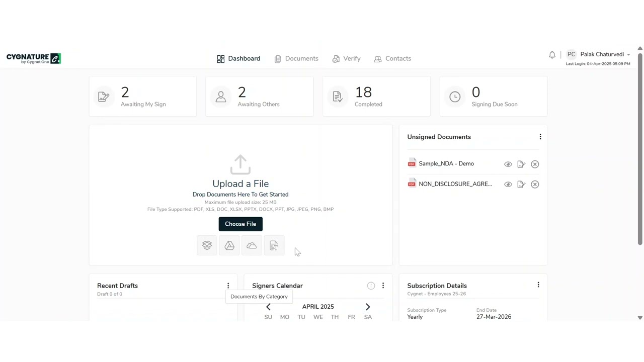This screenshot has height=362, width=644.
Task: Click the Subscription Details heading
Action: pyautogui.click(x=437, y=286)
